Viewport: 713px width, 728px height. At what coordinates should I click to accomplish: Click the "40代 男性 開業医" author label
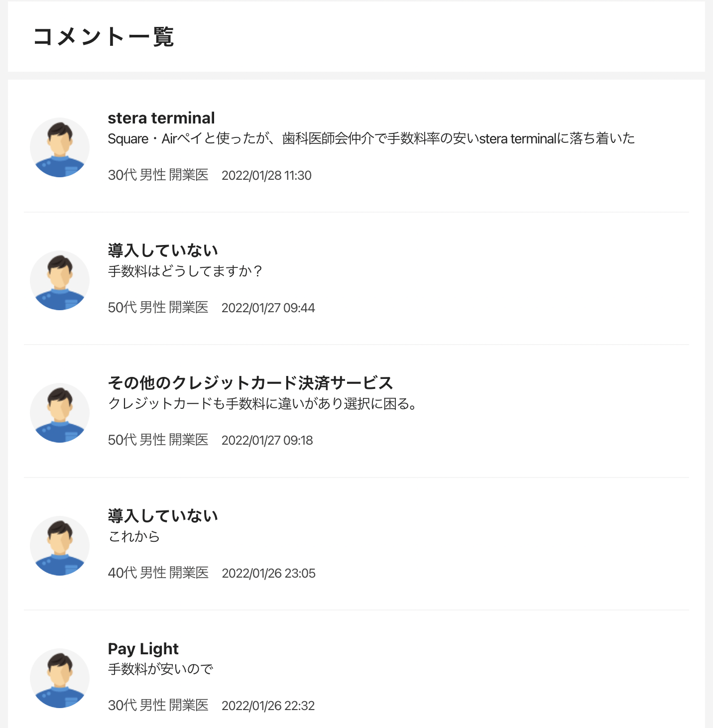[158, 573]
